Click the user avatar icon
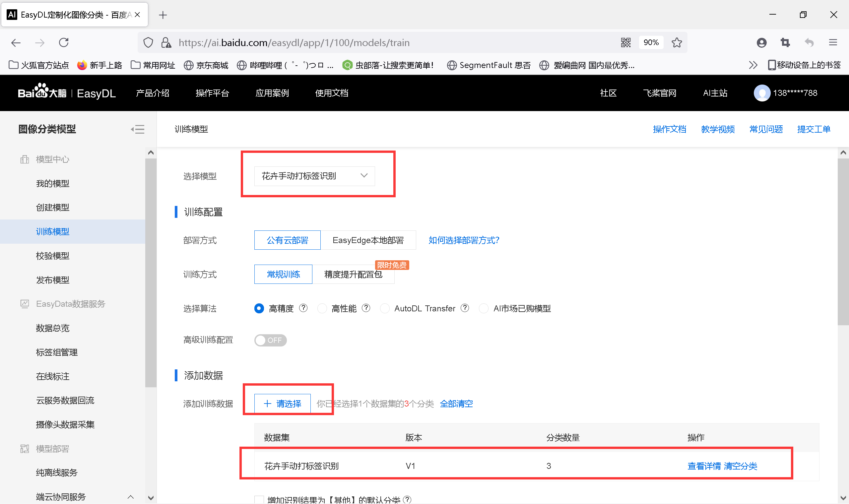This screenshot has width=849, height=504. click(762, 93)
